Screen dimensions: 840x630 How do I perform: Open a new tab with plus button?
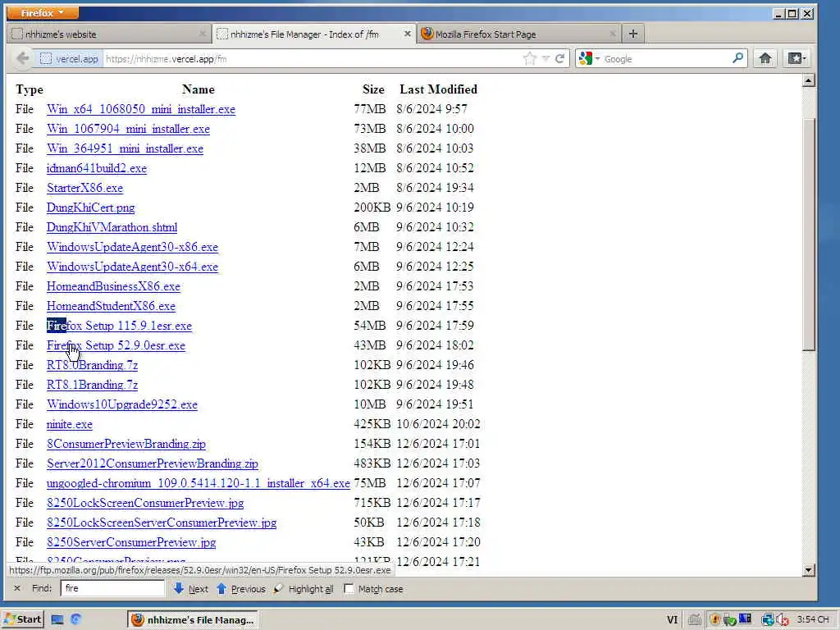tap(632, 34)
